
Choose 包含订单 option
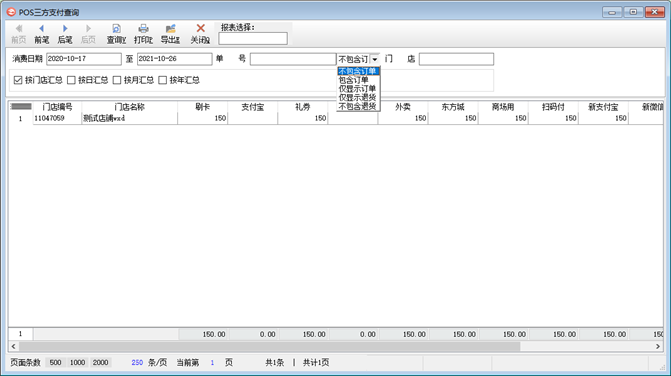coord(358,80)
